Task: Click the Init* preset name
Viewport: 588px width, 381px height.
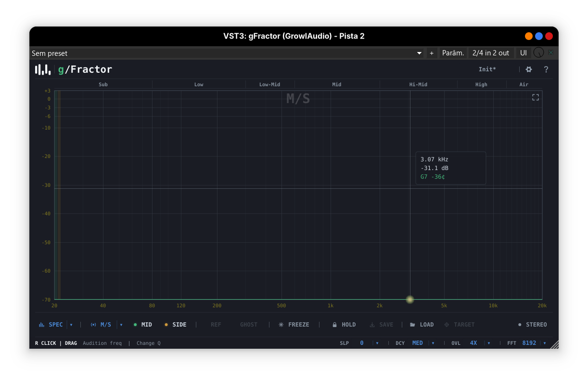Action: pyautogui.click(x=487, y=69)
